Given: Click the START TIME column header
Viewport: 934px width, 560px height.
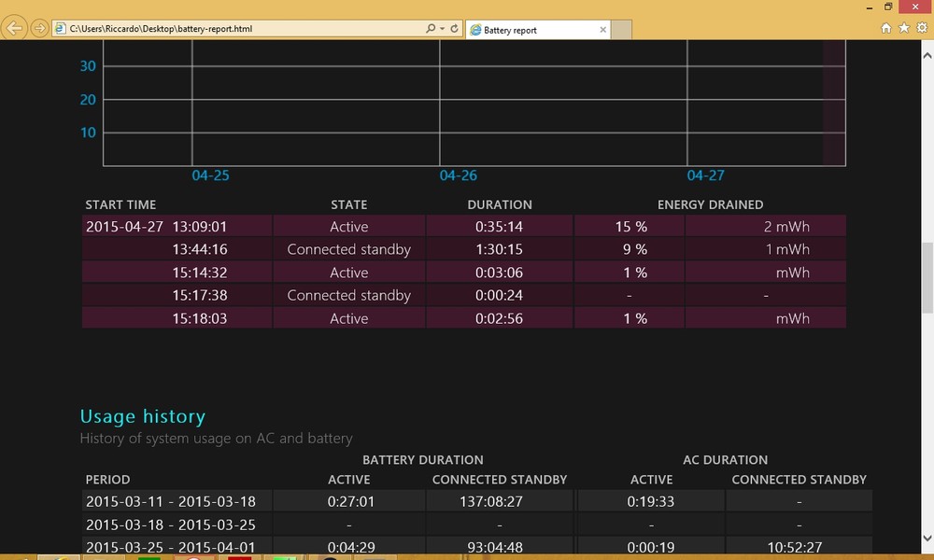Looking at the screenshot, I should pyautogui.click(x=120, y=204).
